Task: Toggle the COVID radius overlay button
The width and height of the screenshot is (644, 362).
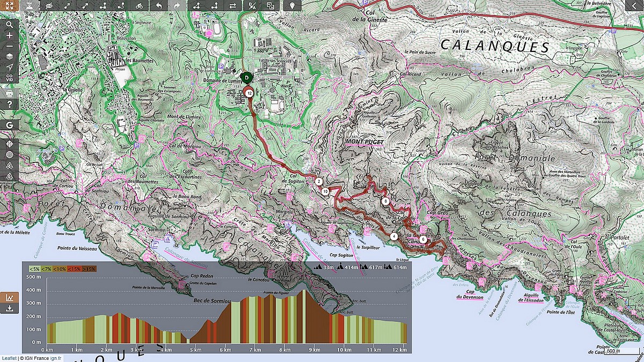Action: pos(9,78)
